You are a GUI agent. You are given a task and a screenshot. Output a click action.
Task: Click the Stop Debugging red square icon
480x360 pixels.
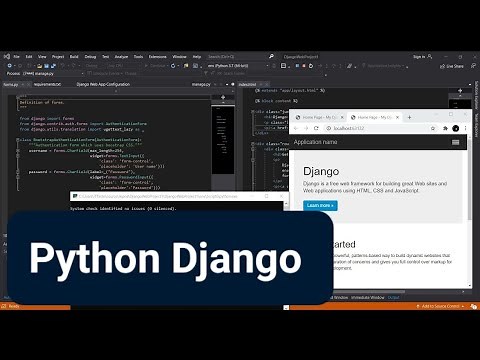point(304,66)
